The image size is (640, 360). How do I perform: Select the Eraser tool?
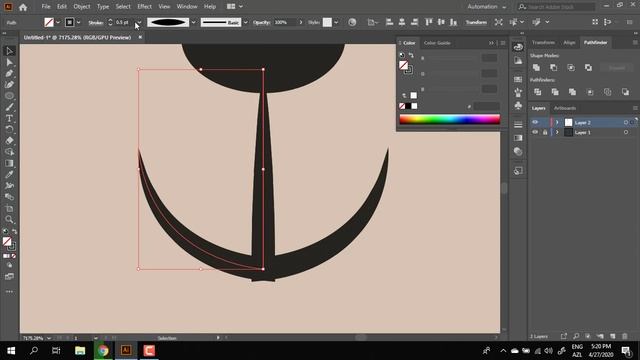click(x=9, y=140)
